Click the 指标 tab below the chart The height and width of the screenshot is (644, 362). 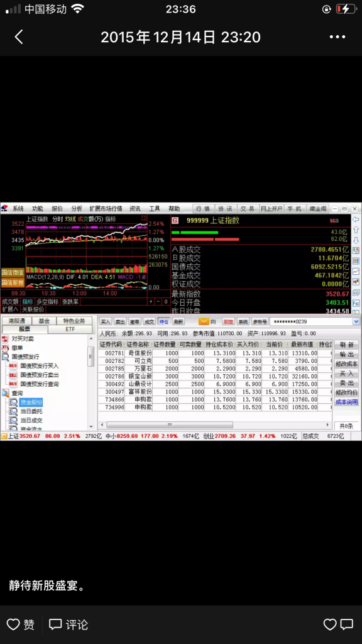coord(28,301)
